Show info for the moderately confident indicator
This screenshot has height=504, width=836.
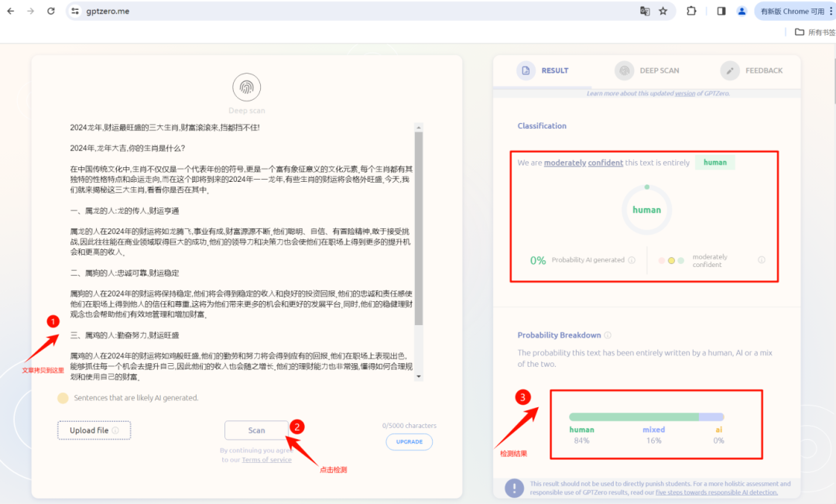pos(762,260)
